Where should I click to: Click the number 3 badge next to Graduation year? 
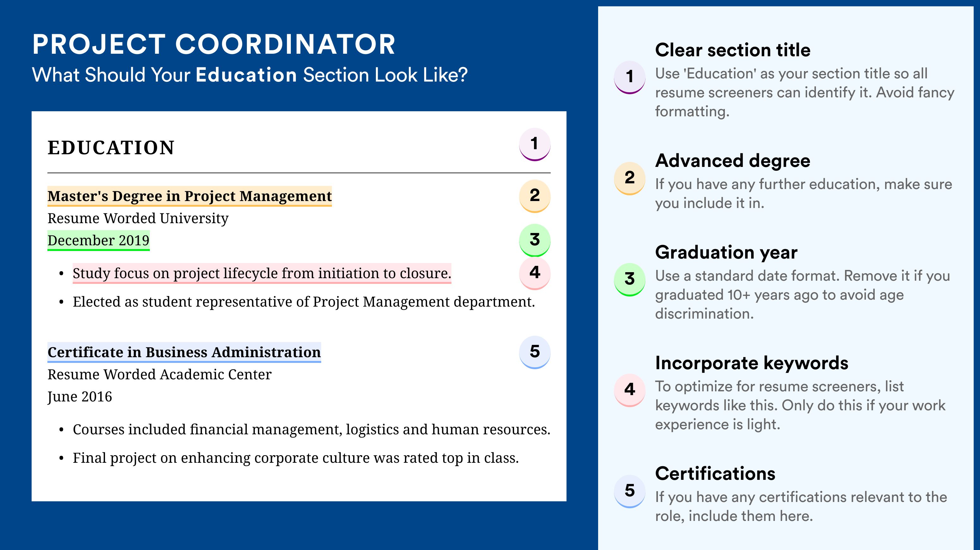(630, 279)
